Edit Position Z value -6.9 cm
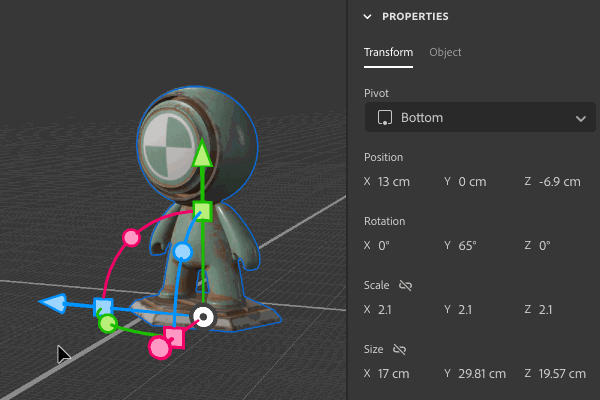The height and width of the screenshot is (400, 600). 559,182
